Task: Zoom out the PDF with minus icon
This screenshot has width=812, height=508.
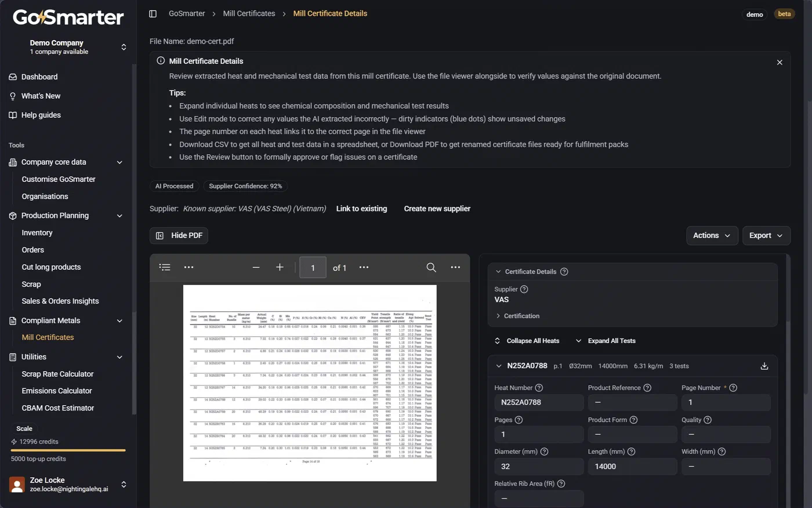Action: click(256, 267)
